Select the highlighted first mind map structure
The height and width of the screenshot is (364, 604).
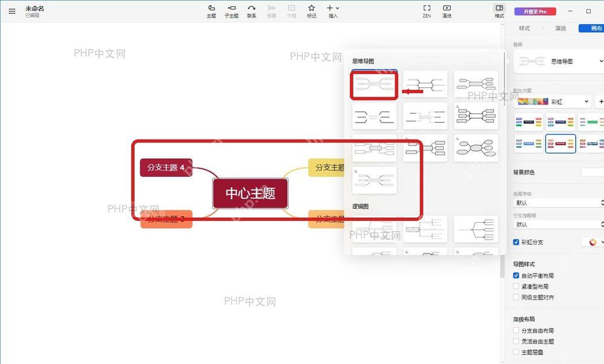click(374, 84)
